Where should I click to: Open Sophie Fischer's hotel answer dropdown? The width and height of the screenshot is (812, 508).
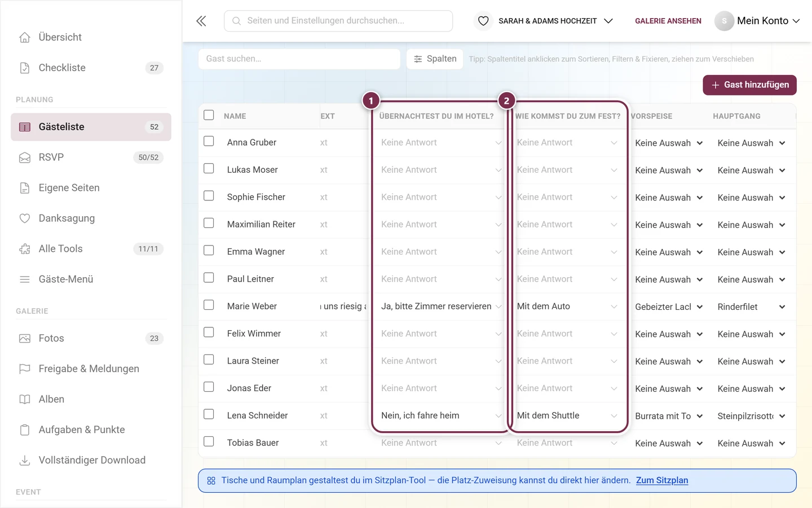click(x=441, y=197)
